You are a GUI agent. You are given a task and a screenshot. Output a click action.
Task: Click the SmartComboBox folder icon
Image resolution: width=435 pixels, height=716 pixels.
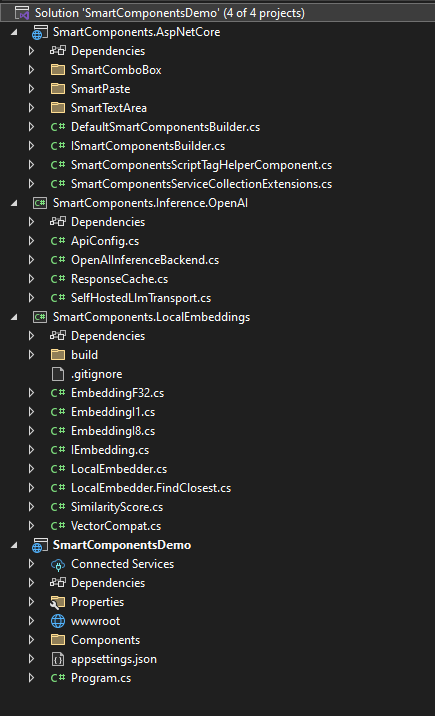(x=58, y=70)
